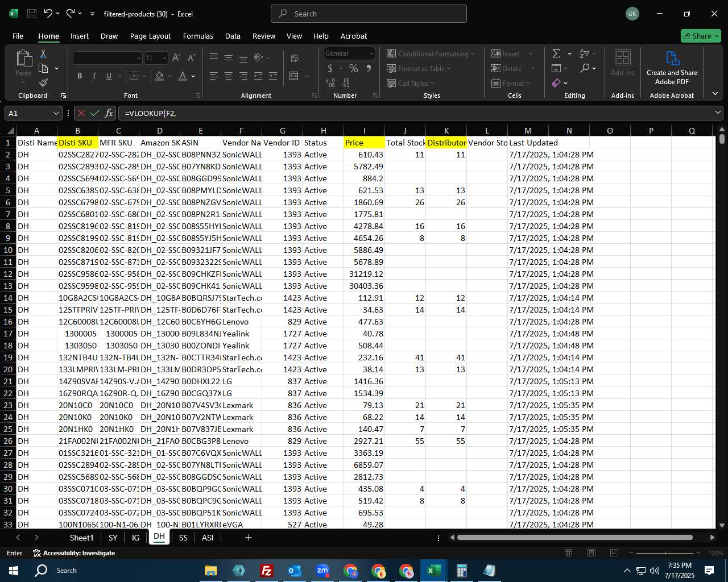Click the Increase Decimal icon
Screen dimensions: 728x582
(330, 83)
